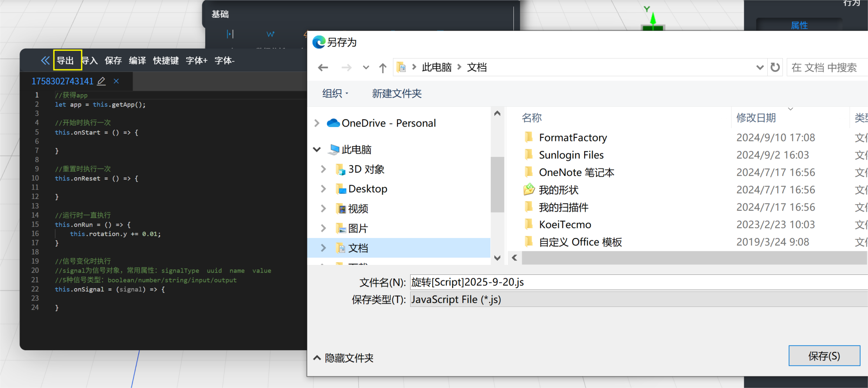The image size is (868, 388).
Task: Click the 导入 menu item in editor
Action: (x=90, y=61)
